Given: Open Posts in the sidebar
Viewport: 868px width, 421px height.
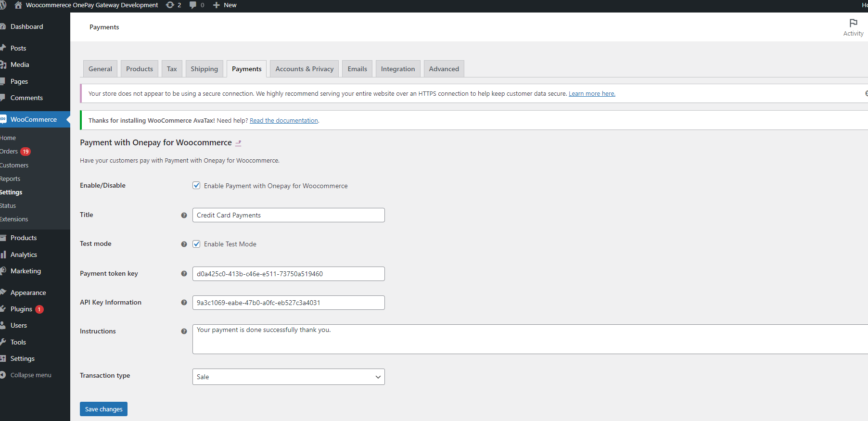Looking at the screenshot, I should 18,48.
